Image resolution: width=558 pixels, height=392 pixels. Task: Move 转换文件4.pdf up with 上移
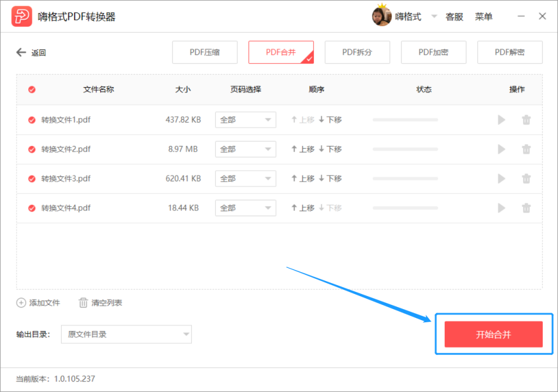pyautogui.click(x=303, y=208)
